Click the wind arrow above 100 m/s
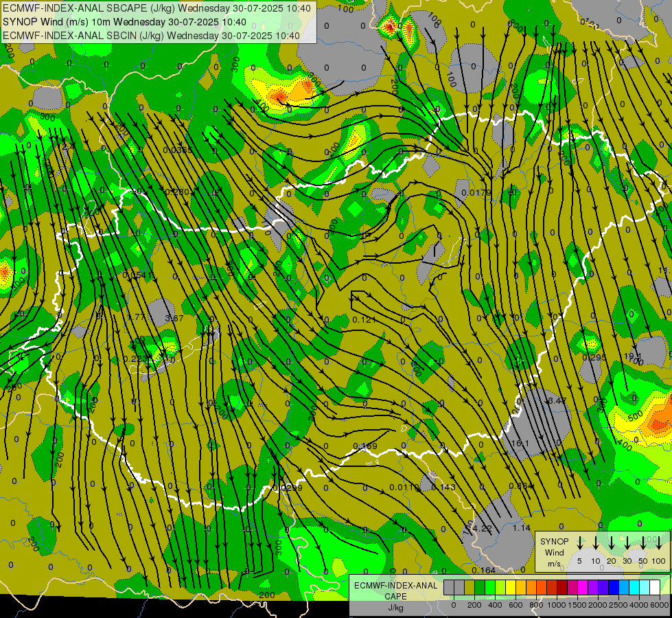672x618 pixels. 659,542
